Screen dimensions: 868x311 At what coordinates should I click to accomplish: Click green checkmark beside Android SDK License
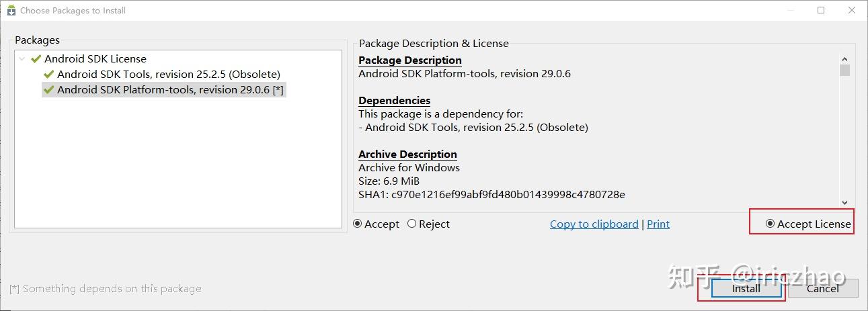tap(36, 59)
